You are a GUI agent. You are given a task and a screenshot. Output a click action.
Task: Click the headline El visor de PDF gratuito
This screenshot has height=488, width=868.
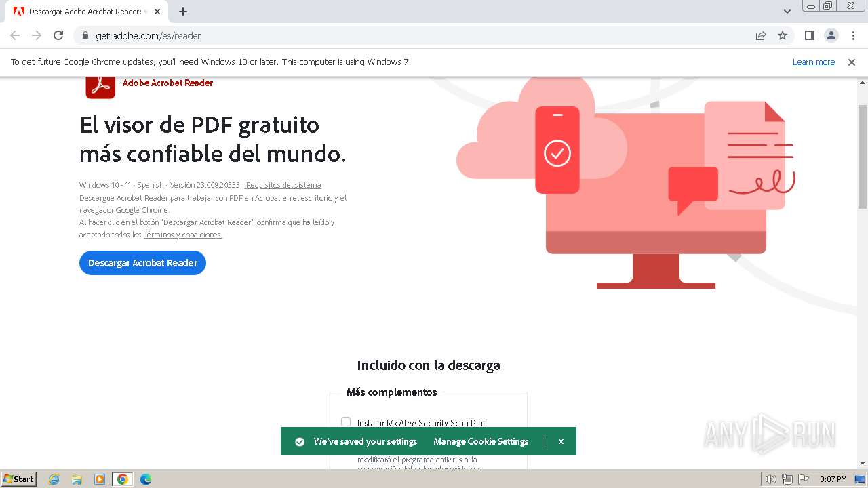point(199,125)
